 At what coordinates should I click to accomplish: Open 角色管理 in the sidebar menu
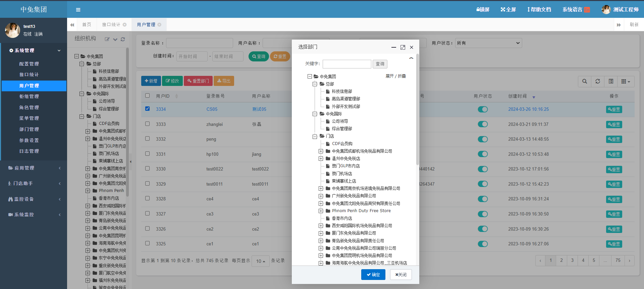[29, 107]
